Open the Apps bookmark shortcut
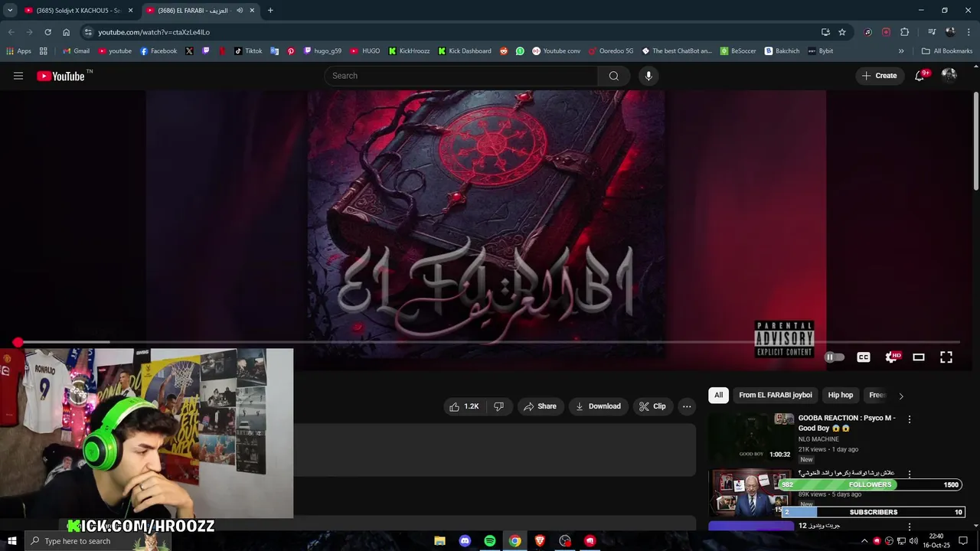980x551 pixels. click(x=18, y=51)
